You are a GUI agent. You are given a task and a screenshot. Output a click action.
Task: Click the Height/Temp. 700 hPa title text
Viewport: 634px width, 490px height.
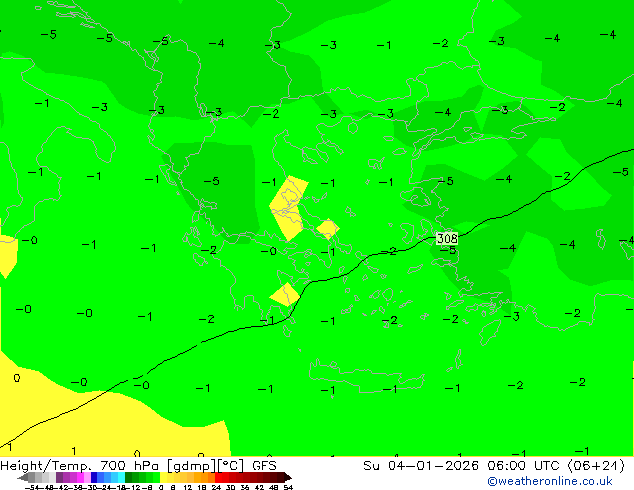[x=81, y=466]
